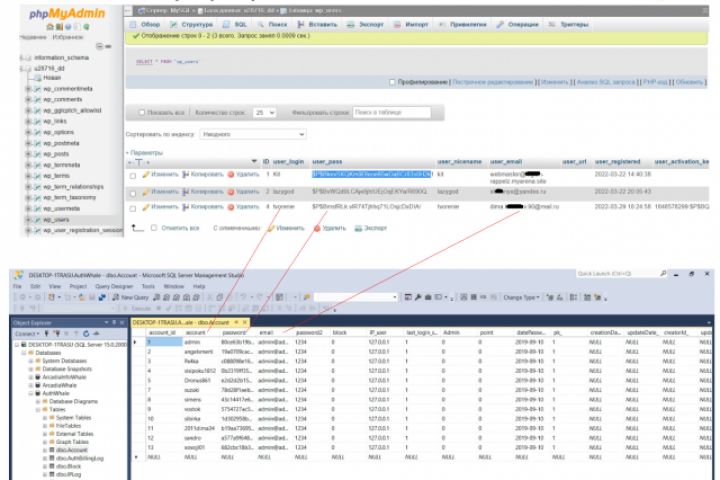Click green reload navigation icon in phpMyAdmin
This screenshot has width=720, height=480.
[x=86, y=27]
